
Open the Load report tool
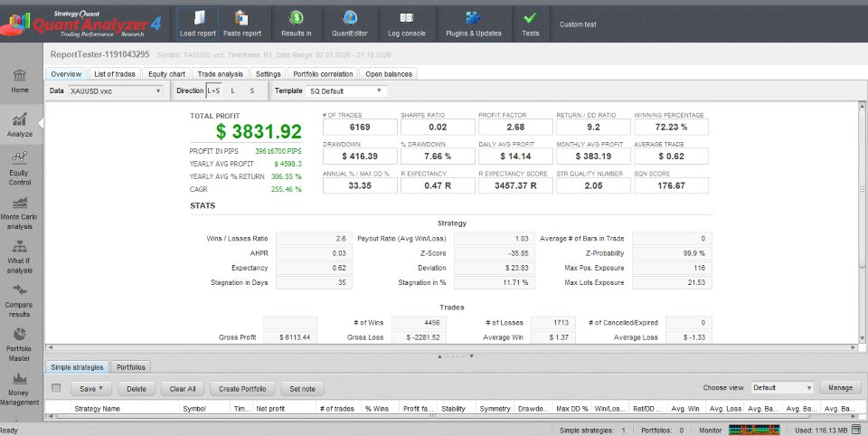point(198,24)
